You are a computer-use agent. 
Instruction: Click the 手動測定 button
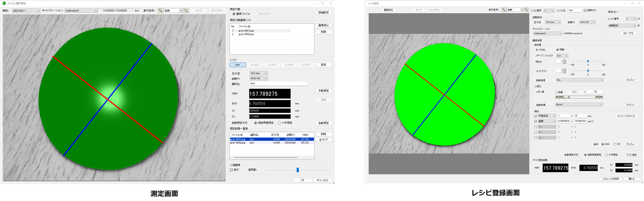pyautogui.click(x=324, y=91)
